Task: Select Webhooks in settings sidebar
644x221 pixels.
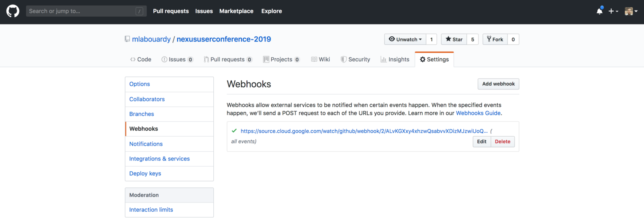Action: pyautogui.click(x=169, y=129)
